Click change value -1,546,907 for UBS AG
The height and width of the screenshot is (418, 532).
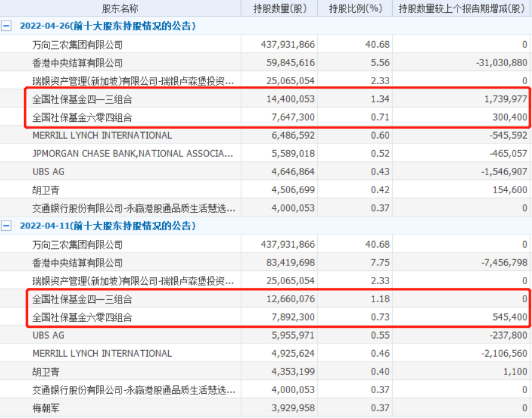504,172
